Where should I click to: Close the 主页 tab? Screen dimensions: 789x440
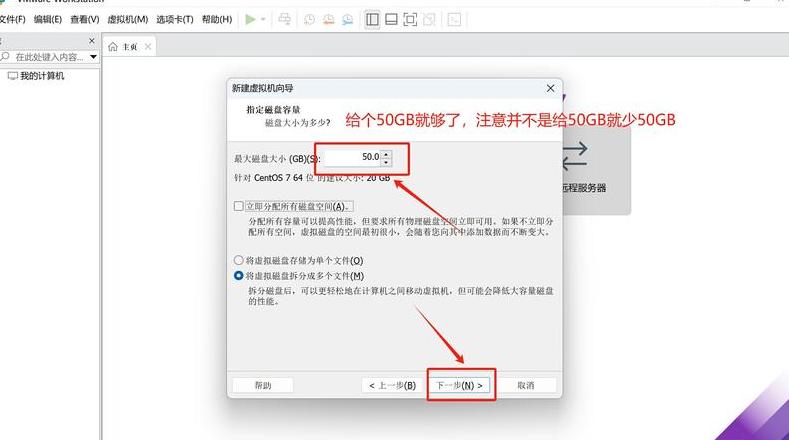(x=148, y=46)
